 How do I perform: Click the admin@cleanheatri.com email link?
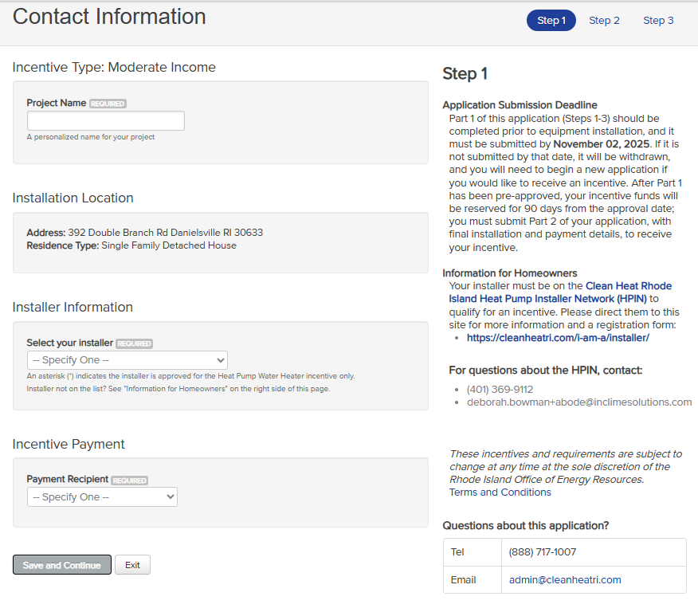[x=565, y=580]
